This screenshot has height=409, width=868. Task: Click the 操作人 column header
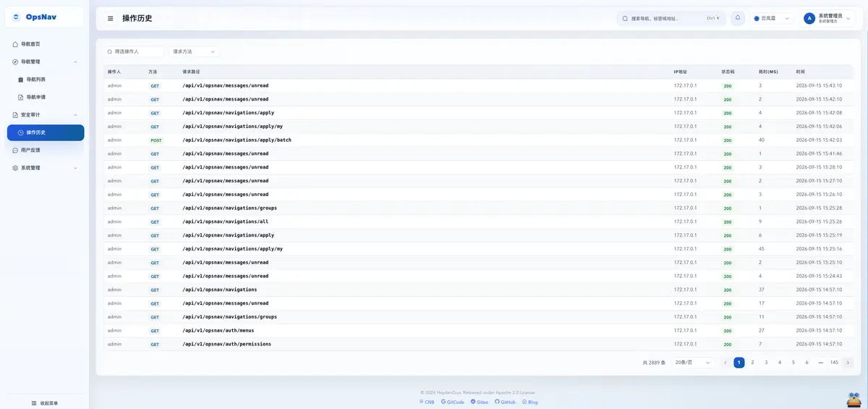point(114,72)
